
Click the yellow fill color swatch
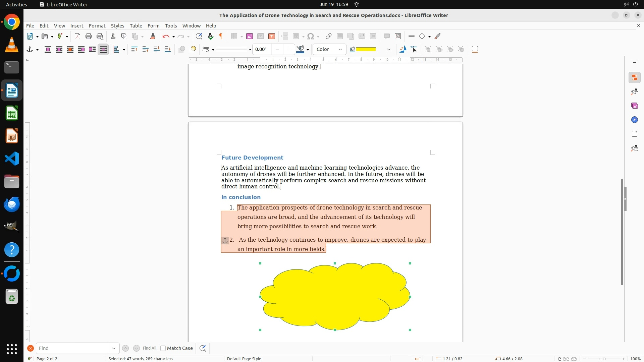366,49
